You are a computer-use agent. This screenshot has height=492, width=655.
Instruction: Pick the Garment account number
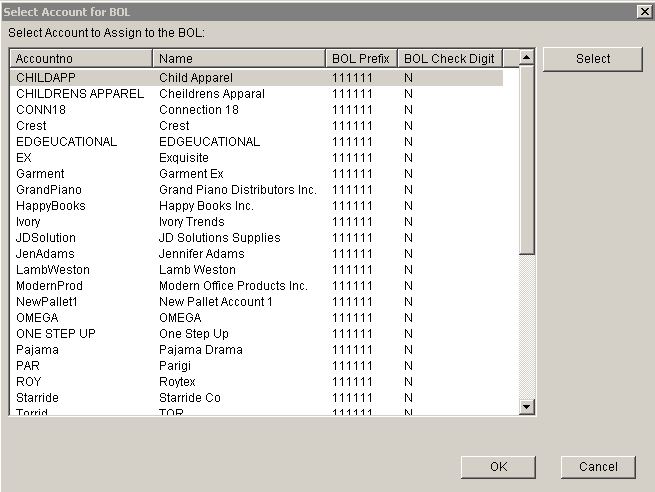click(40, 174)
